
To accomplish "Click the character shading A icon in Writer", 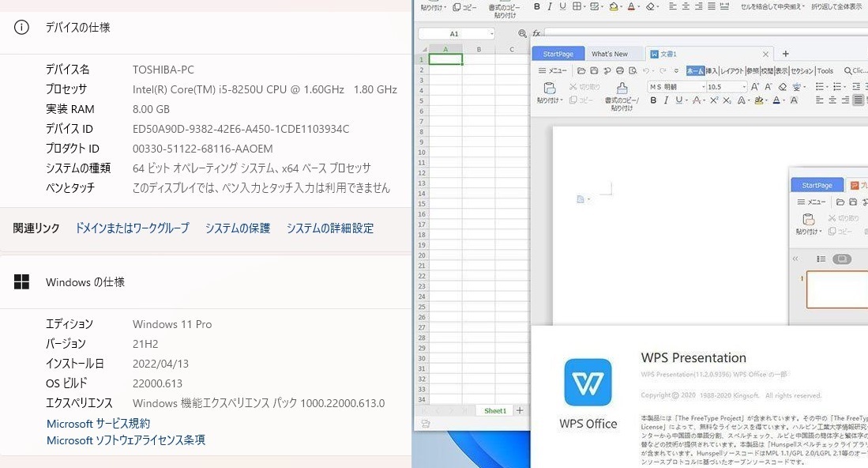I will [x=794, y=100].
